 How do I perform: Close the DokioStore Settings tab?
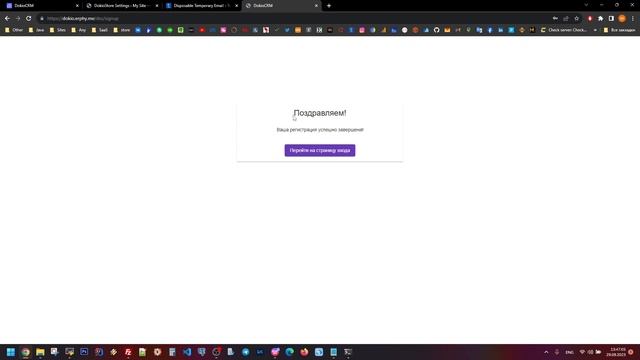click(x=157, y=6)
